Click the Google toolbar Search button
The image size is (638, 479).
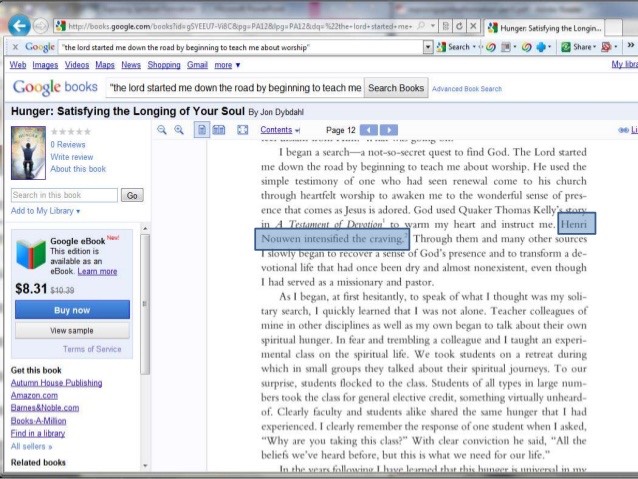[454, 47]
